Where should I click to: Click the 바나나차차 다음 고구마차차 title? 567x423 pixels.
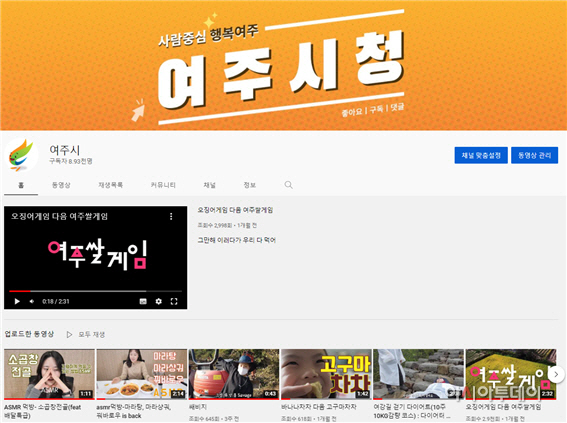(x=319, y=407)
